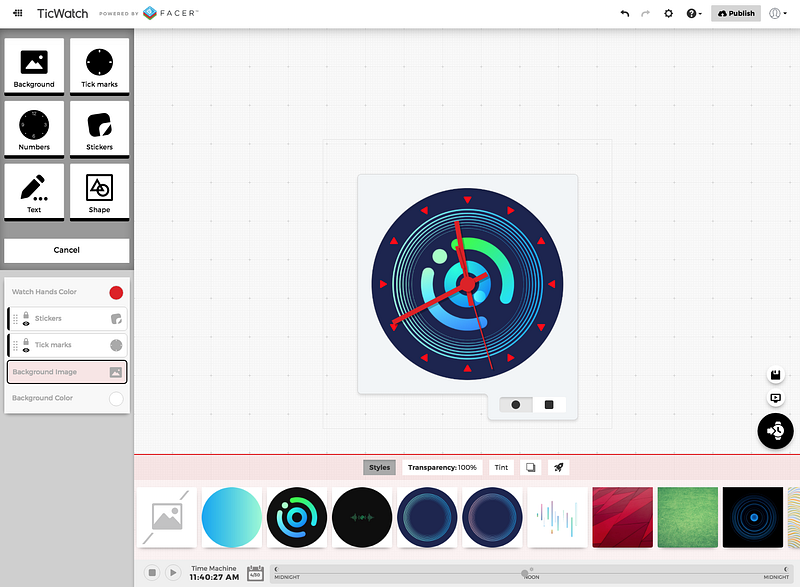Select the Stickers tool
The height and width of the screenshot is (587, 800).
click(99, 129)
